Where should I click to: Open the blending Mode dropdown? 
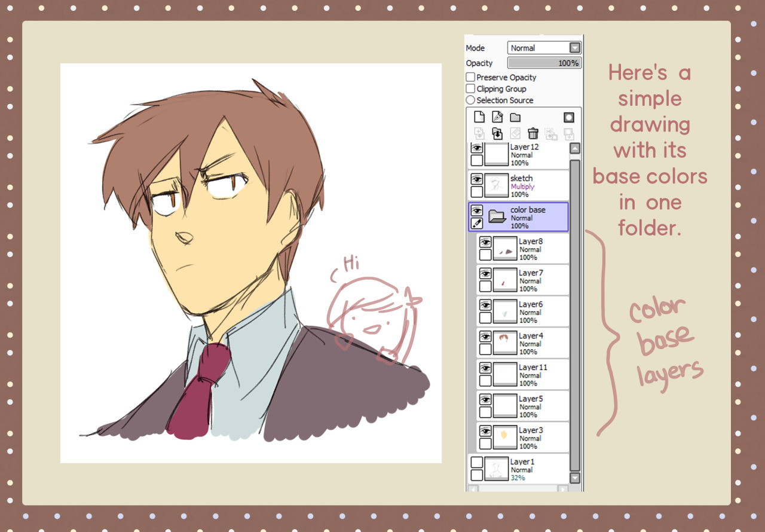coord(544,48)
